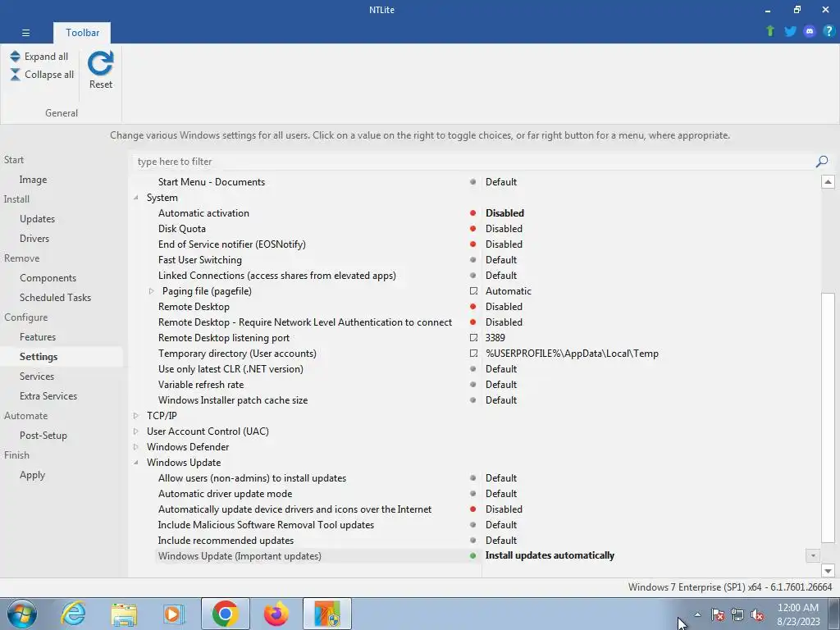Toggle Include recommended updates value

tap(501, 540)
